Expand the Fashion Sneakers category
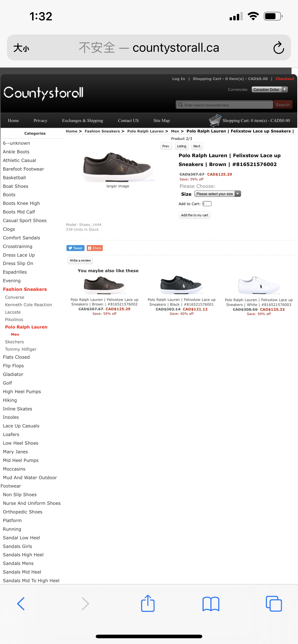The width and height of the screenshot is (298, 644). [x=25, y=289]
